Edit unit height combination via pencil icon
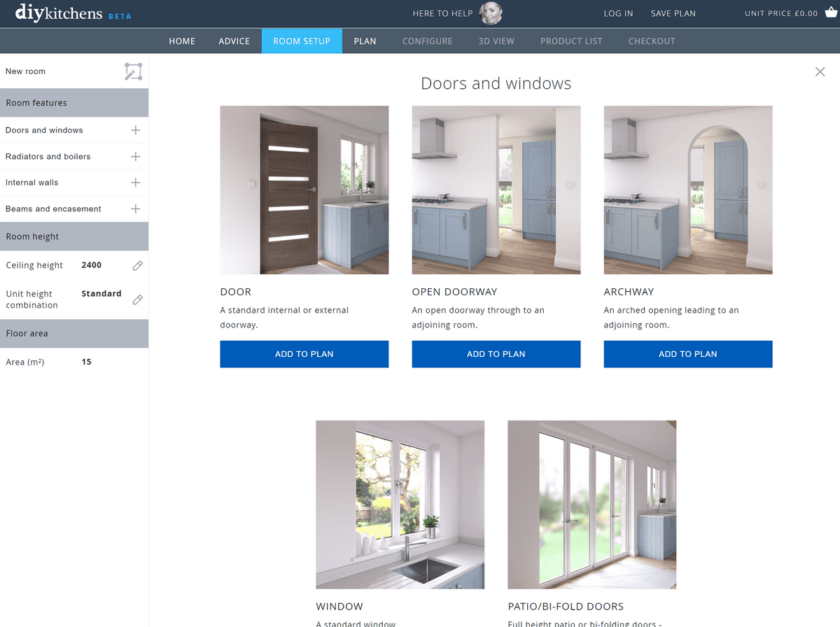 coord(137,299)
